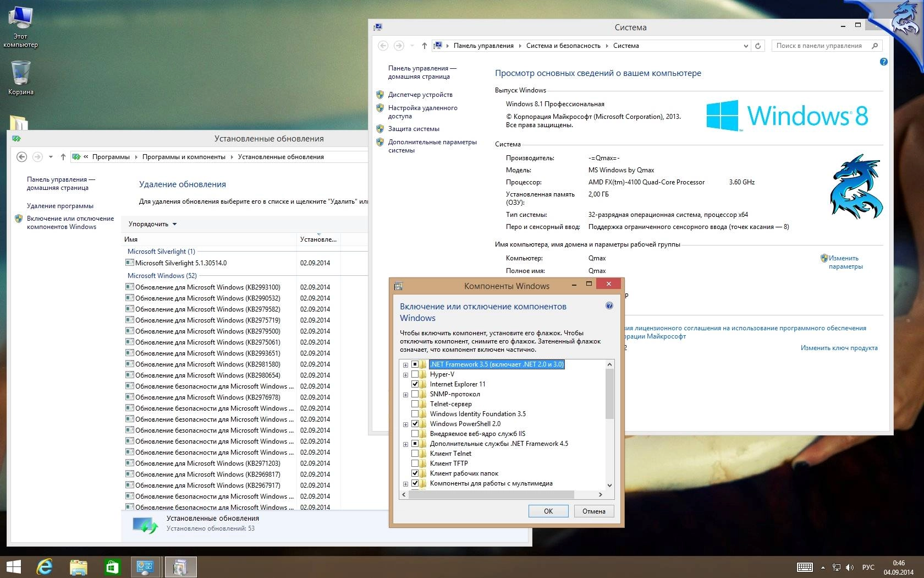Click up arrow in Установленные обновления window
This screenshot has width=924, height=578.
tap(63, 157)
